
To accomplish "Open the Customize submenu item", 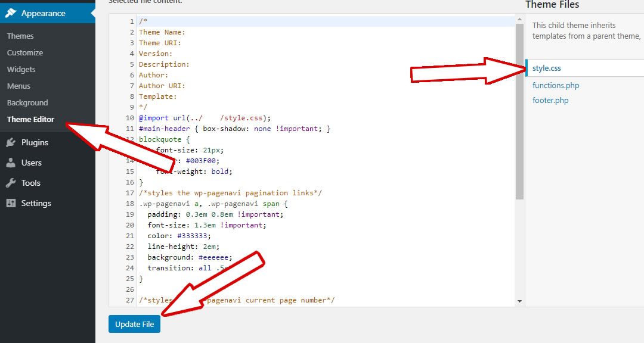I will coord(25,52).
